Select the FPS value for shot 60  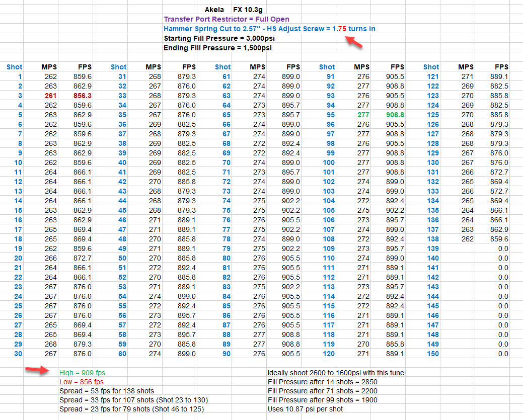[x=186, y=354]
